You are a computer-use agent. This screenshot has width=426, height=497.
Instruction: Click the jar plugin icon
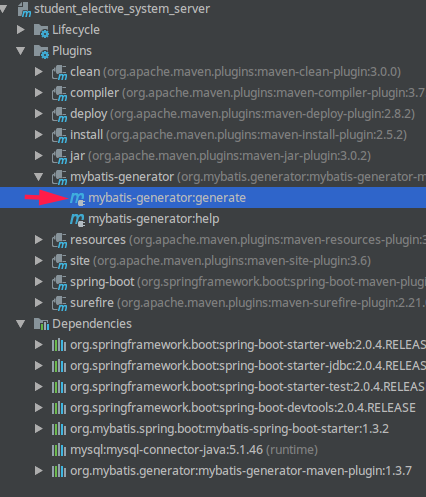coord(59,156)
